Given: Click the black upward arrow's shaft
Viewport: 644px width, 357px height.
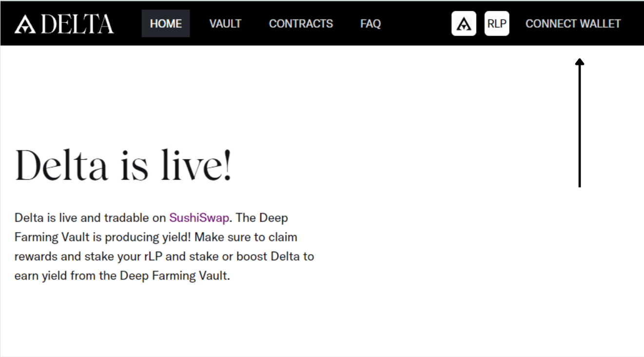Looking at the screenshot, I should tap(580, 127).
